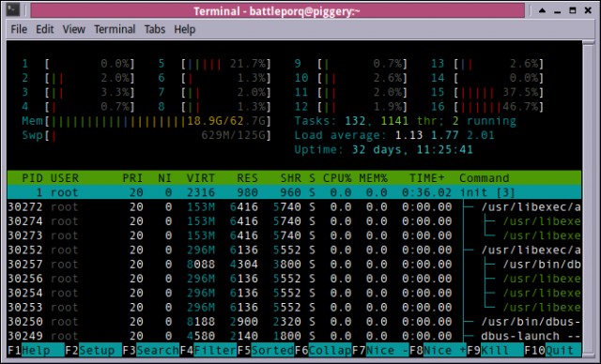
Task: Open the Tabs menu
Action: point(154,29)
